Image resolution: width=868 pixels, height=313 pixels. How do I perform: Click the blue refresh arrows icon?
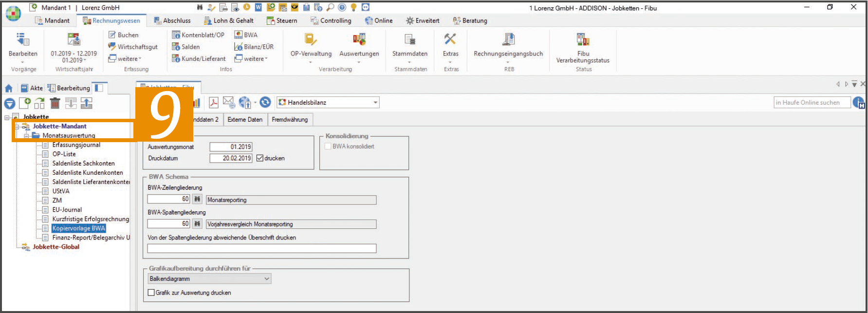pos(265,102)
